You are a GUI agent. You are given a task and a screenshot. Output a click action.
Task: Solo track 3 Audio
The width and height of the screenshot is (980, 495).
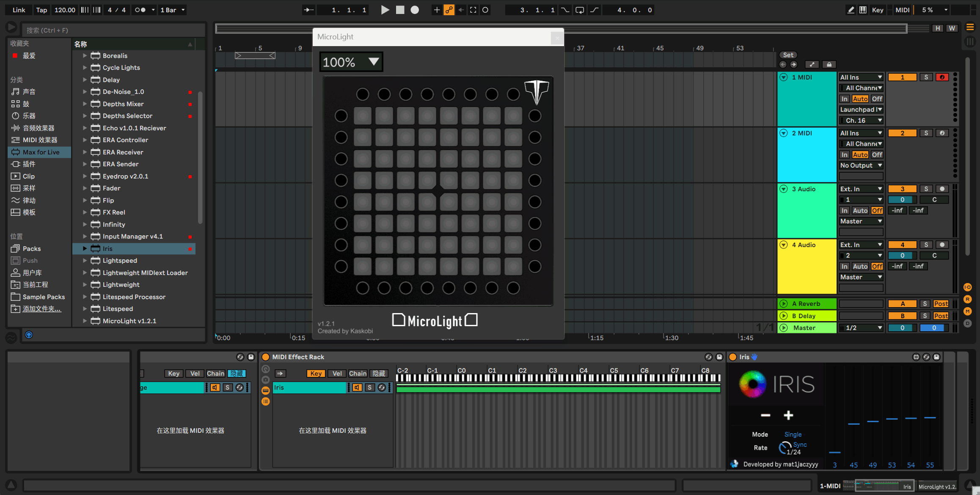pos(926,189)
